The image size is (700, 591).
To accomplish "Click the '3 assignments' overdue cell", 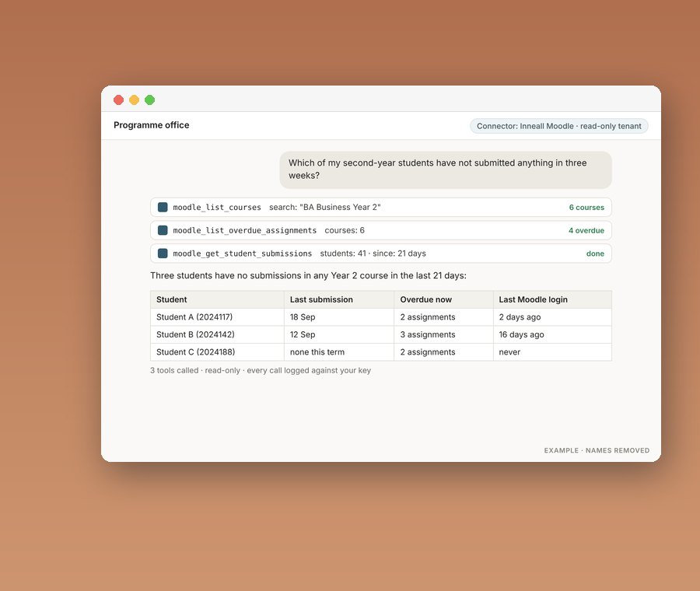I will pos(444,334).
